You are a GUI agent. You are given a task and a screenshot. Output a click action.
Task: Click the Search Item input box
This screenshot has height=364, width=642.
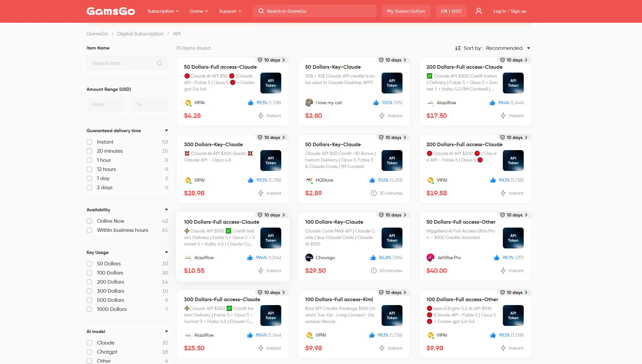(x=127, y=63)
